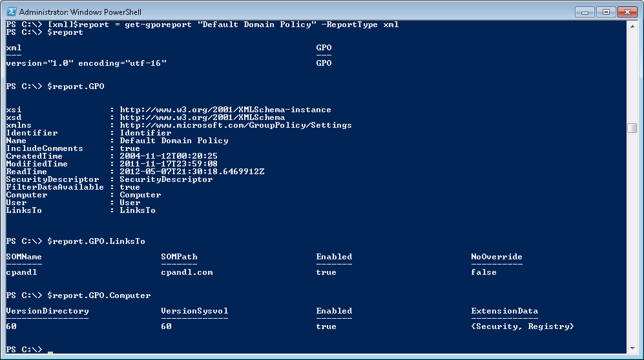Click the w3.org XMLSchema URL in the xsd row
Screen dimensions: 644x360
click(202, 117)
